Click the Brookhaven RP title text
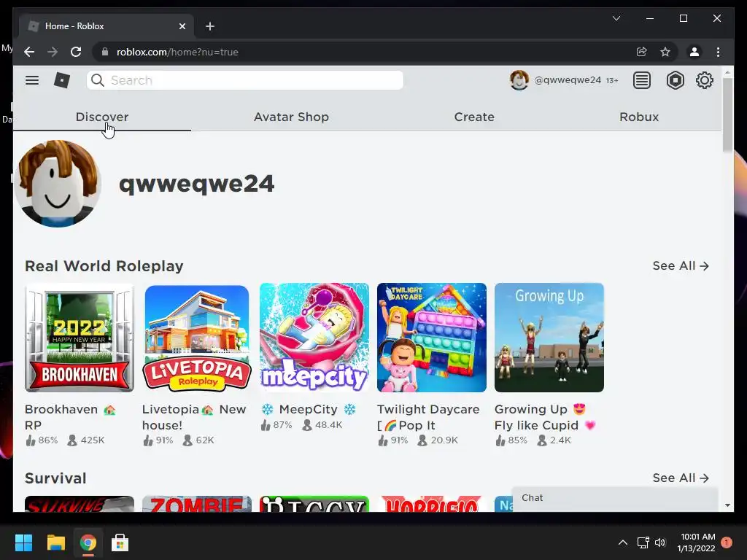The width and height of the screenshot is (747, 560). [x=71, y=416]
